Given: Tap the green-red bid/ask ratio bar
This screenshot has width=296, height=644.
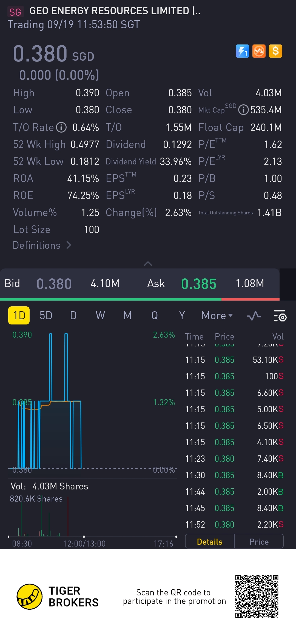Looking at the screenshot, I should (x=140, y=299).
